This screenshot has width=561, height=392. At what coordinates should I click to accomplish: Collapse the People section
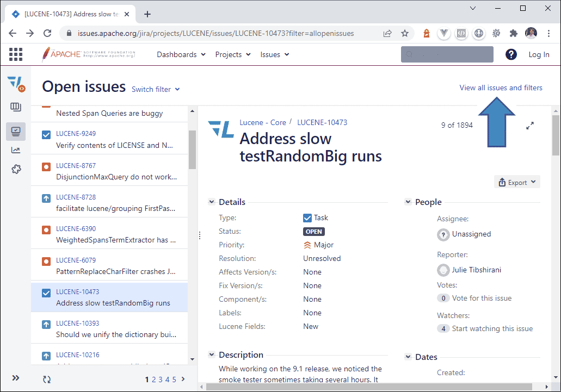click(x=408, y=202)
